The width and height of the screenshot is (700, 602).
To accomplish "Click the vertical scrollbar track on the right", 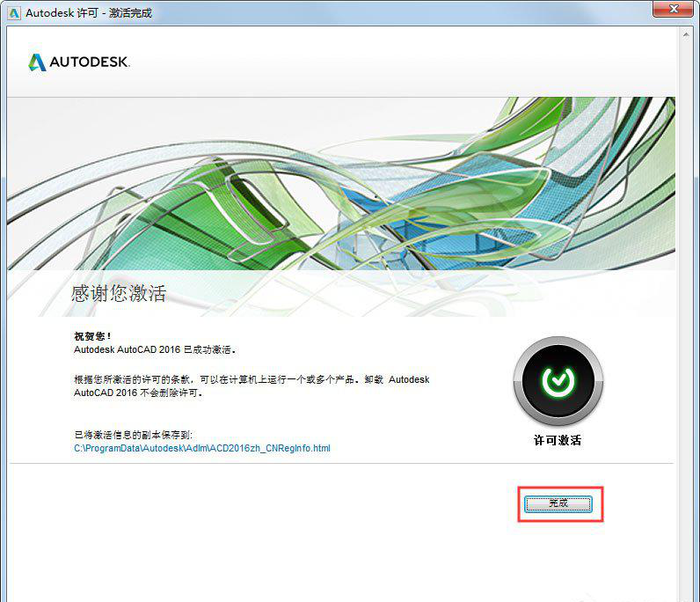I will (x=685, y=308).
